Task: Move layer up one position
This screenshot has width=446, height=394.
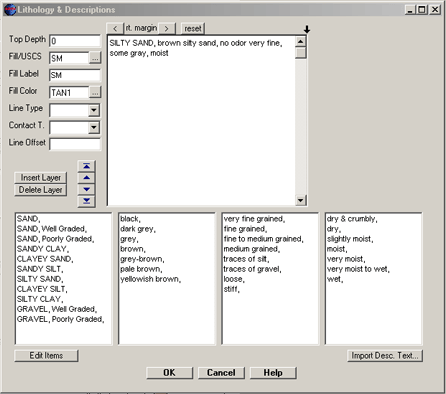Action: [x=87, y=178]
